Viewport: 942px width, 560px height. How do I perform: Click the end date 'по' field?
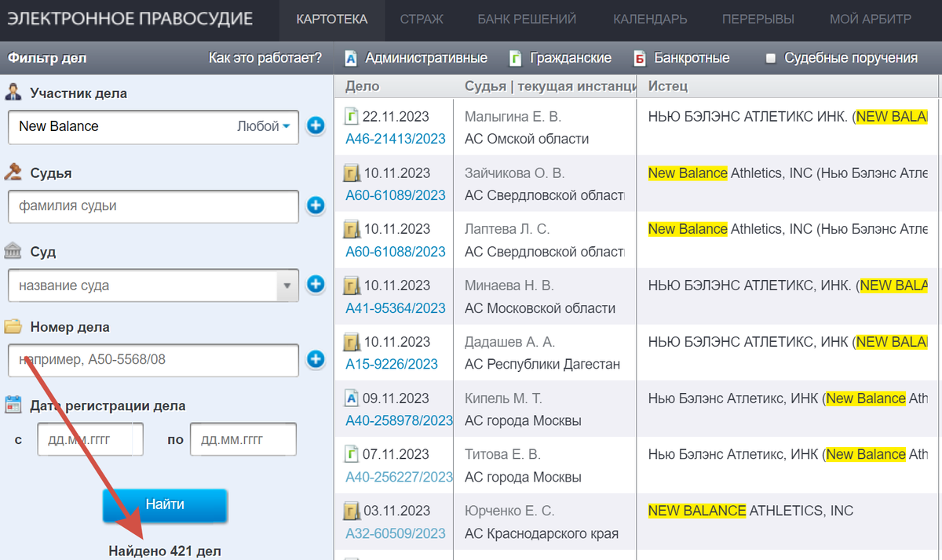pos(243,439)
